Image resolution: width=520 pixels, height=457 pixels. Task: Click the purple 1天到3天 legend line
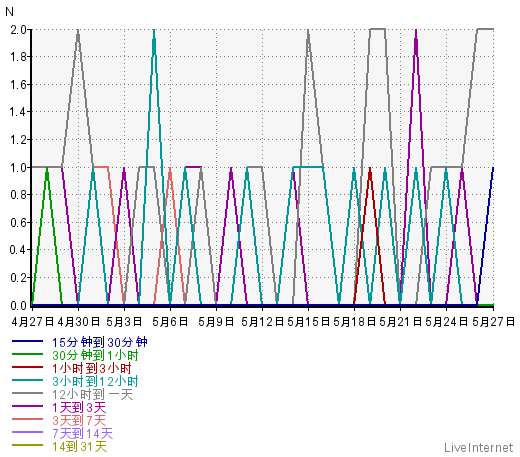point(27,406)
